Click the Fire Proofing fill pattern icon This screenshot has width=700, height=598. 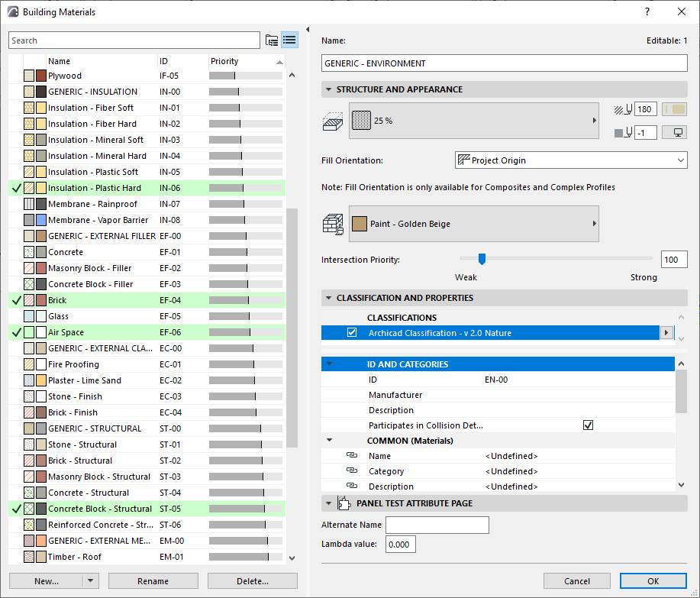[29, 364]
